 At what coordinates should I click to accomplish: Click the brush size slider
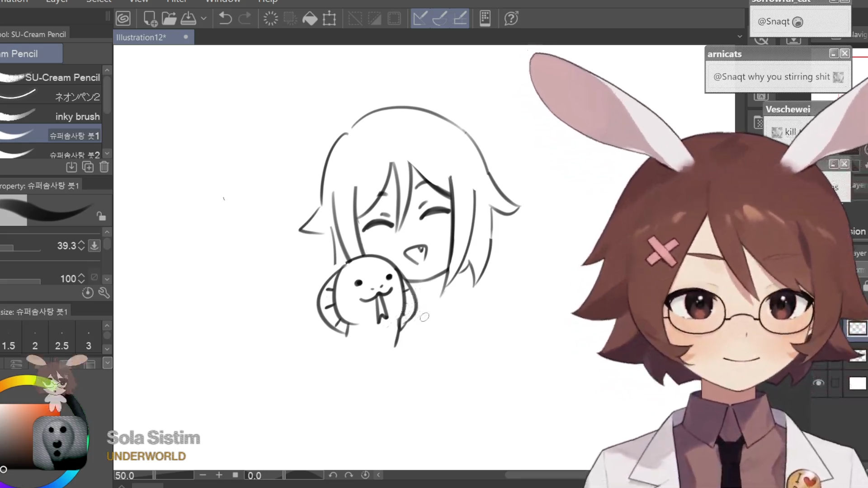pyautogui.click(x=20, y=248)
